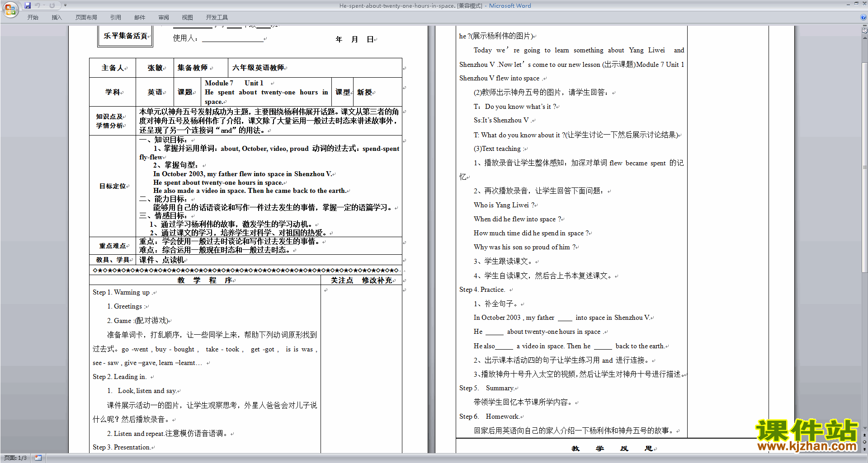Screen dimensions: 868x463
Task: Click the 乐平集备活页 title box
Action: pos(125,36)
